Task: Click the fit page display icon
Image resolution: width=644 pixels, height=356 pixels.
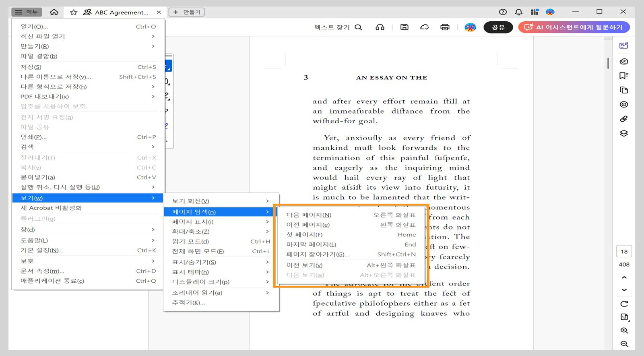Action: [x=624, y=317]
